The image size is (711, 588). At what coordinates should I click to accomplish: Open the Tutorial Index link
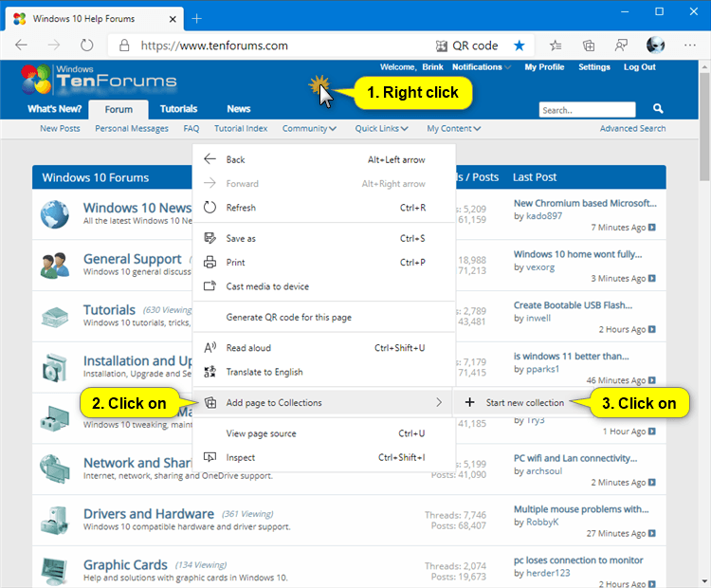coord(241,128)
